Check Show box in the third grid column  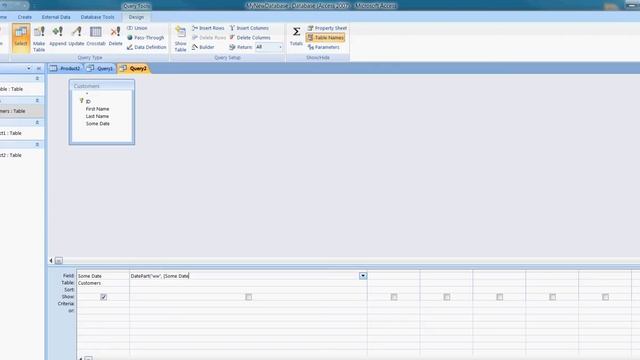[x=394, y=297]
